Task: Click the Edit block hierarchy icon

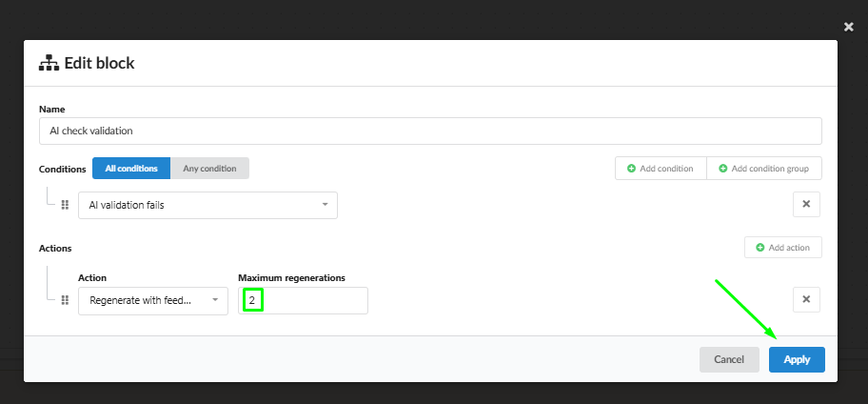Action: point(49,63)
